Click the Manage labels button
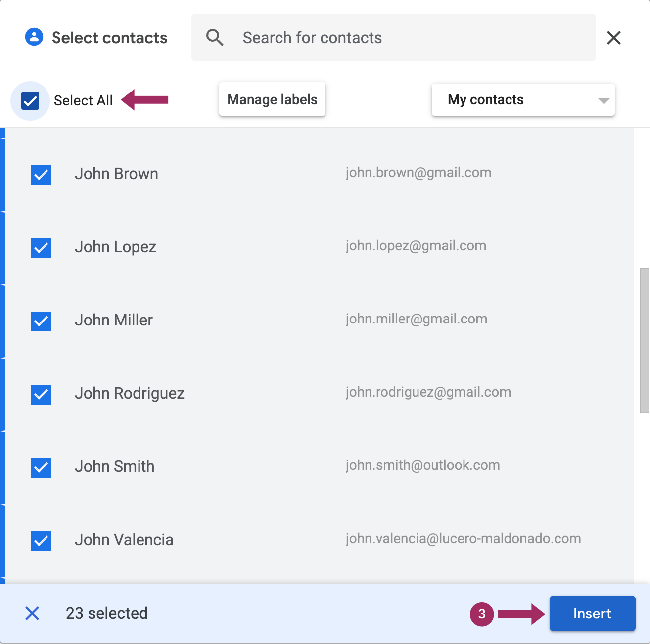 pos(272,99)
